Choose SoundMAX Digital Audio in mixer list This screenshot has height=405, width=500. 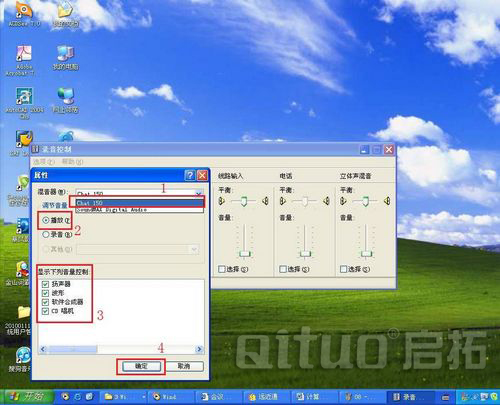point(140,210)
